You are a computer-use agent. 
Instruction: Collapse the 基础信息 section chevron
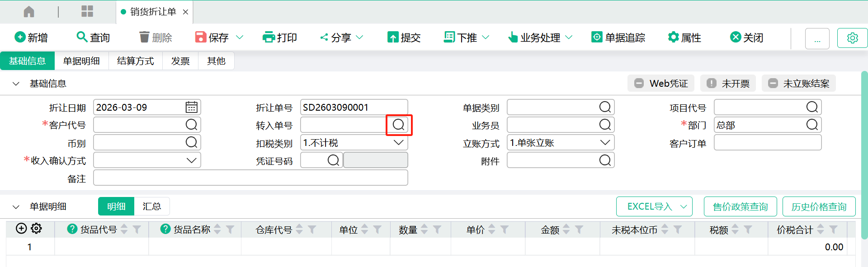coord(16,84)
